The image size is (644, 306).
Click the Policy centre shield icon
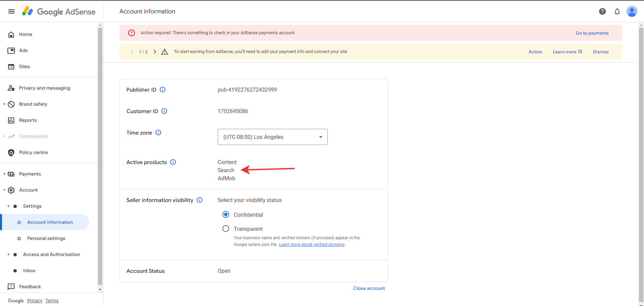tap(11, 153)
